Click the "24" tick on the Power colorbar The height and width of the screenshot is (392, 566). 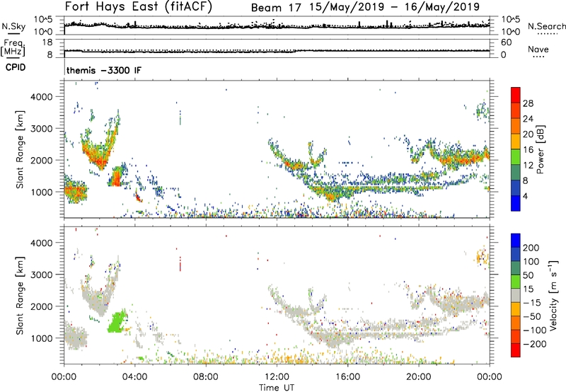528,119
